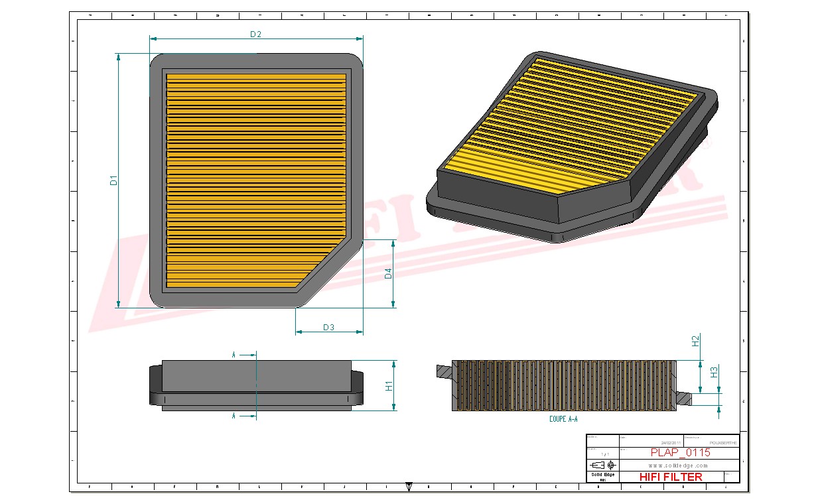
Task: Click the Solid Edge logo cell
Action: (x=603, y=476)
